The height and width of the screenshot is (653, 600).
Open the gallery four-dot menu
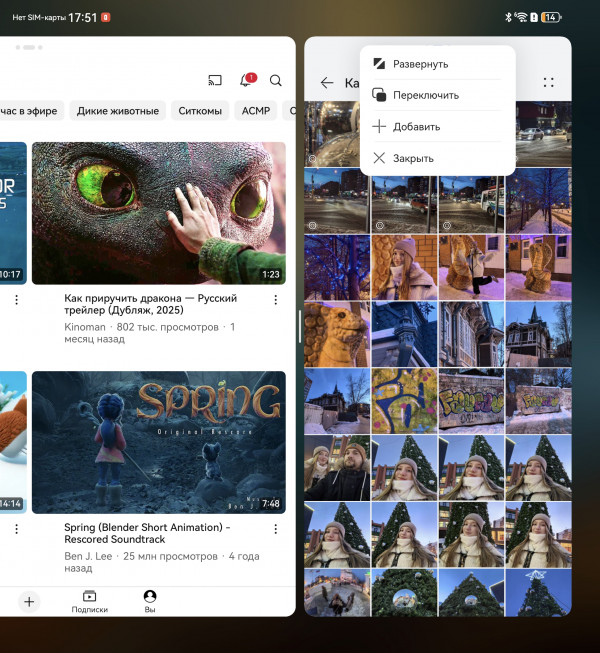[548, 82]
